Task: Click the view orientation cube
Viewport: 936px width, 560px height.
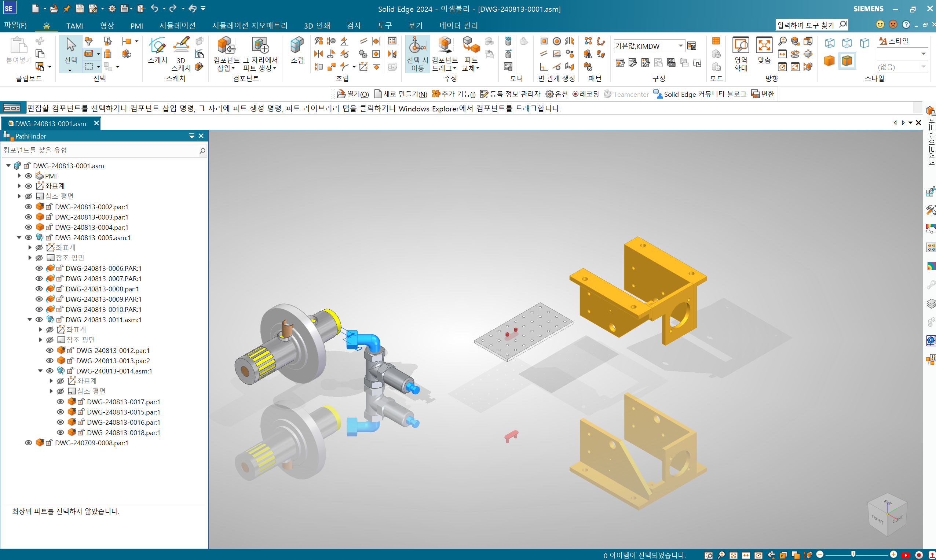Action: coord(887,514)
